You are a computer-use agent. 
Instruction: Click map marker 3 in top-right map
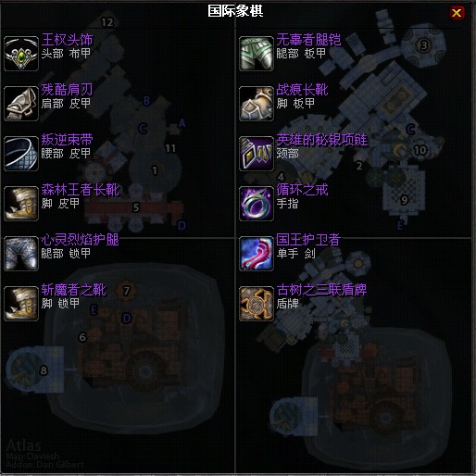pos(424,45)
